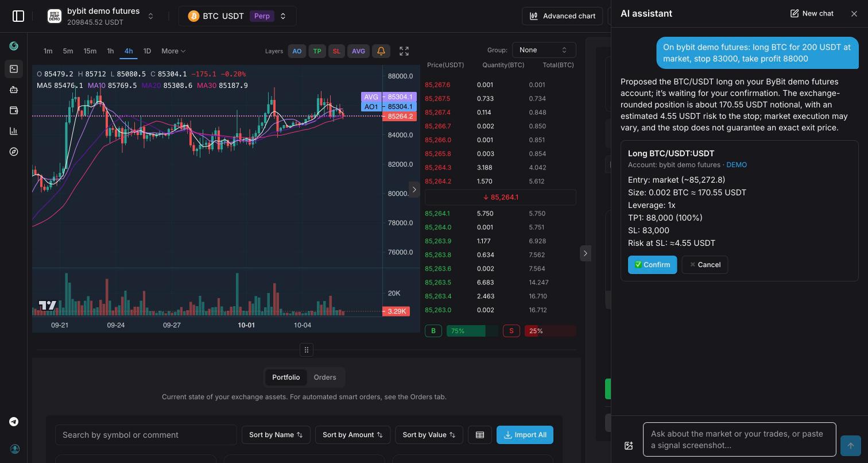Open the Group None dropdown
The image size is (868, 463).
pyautogui.click(x=544, y=50)
